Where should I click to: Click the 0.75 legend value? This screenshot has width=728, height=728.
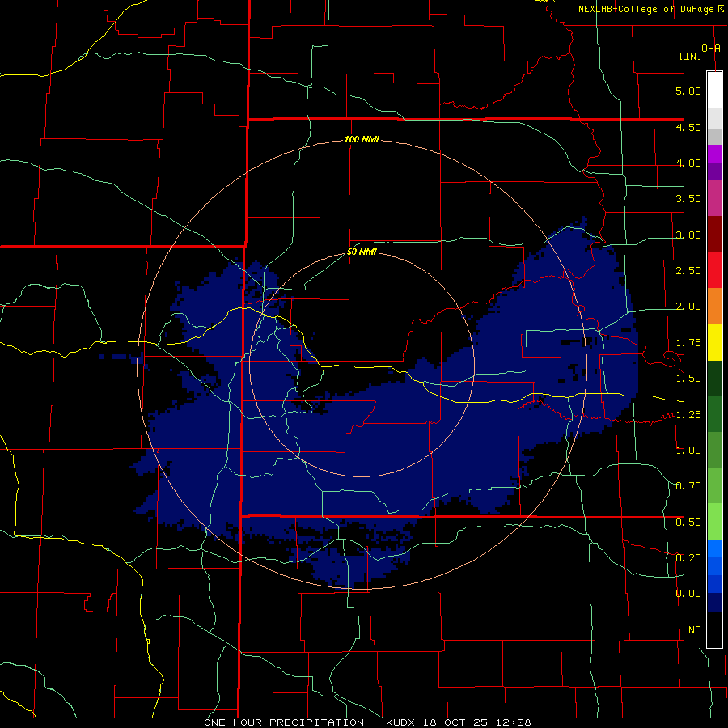[688, 486]
